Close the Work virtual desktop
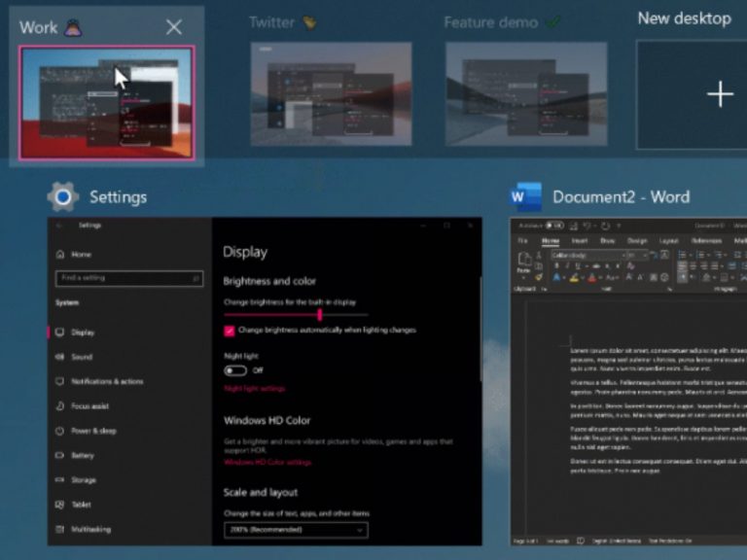747x560 pixels. [174, 27]
